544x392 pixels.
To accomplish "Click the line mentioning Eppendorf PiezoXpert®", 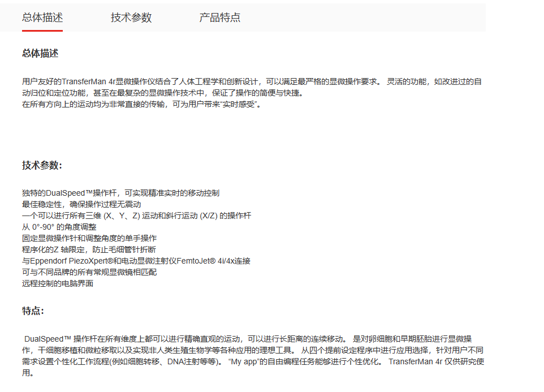I will click(x=136, y=261).
